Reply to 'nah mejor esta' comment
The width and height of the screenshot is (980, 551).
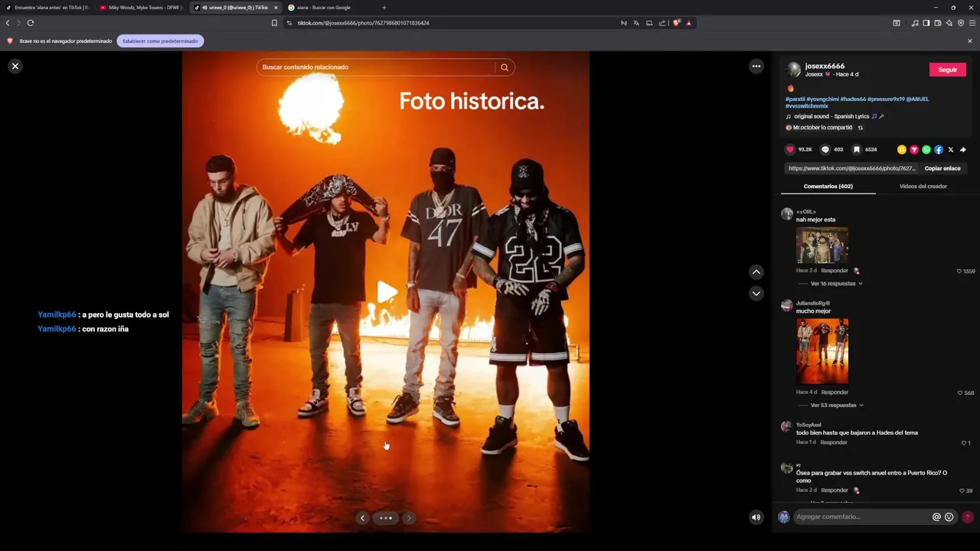(835, 271)
